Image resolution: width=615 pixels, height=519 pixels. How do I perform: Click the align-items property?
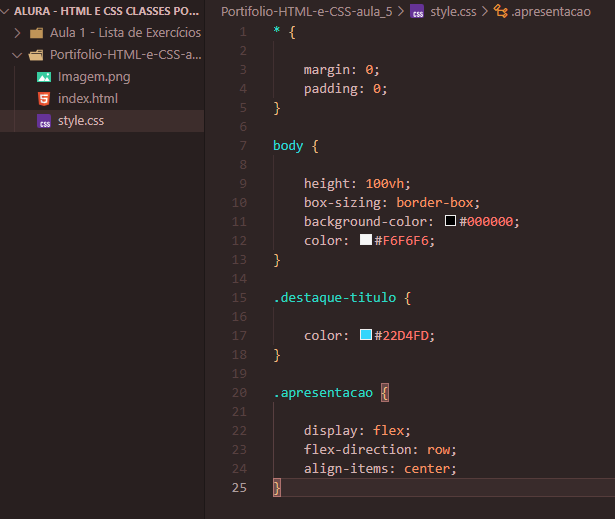(x=346, y=469)
